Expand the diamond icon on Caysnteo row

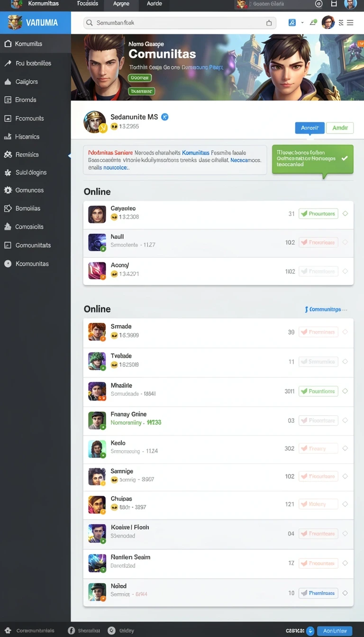pos(345,214)
